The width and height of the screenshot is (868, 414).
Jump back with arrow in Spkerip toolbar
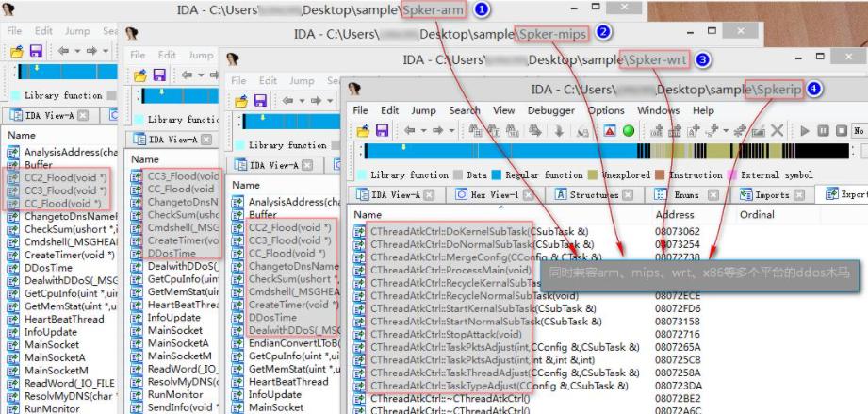410,131
